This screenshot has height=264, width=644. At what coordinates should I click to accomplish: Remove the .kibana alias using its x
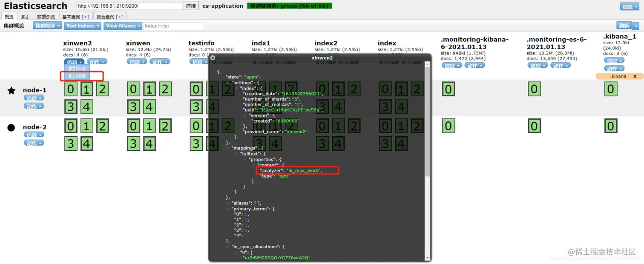(635, 76)
